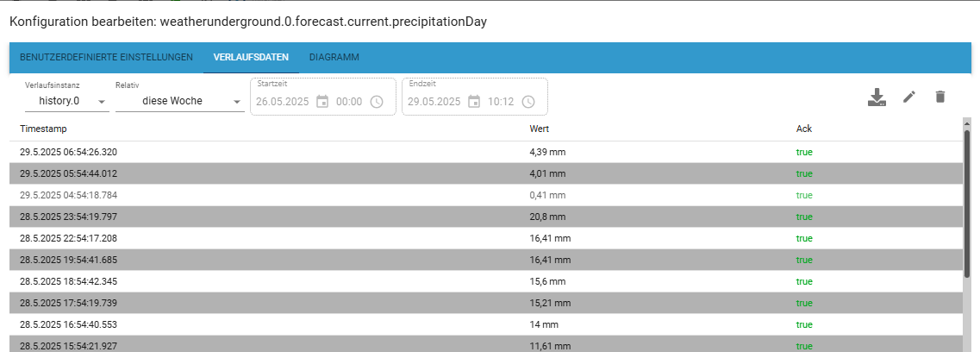Click the Timestamp column header
The image size is (980, 352).
coord(43,129)
